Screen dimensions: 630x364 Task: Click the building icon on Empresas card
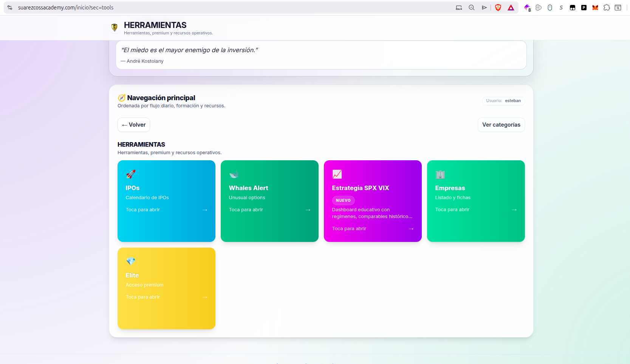coord(440,174)
